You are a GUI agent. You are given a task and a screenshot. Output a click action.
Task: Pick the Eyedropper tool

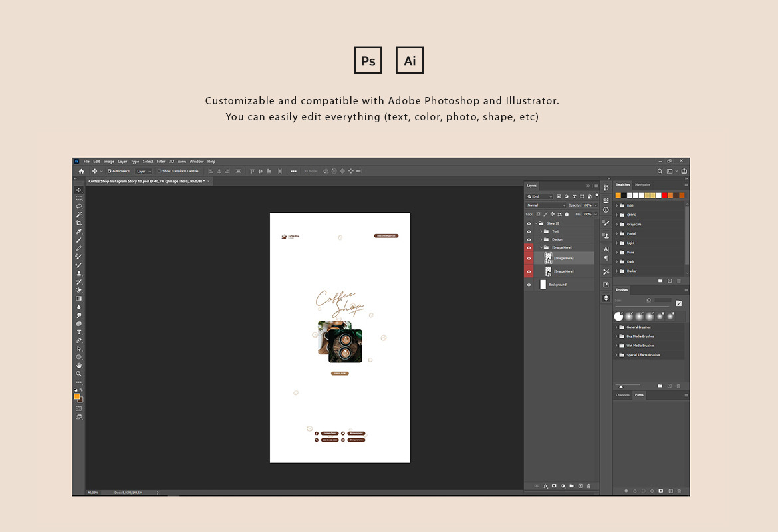click(79, 231)
